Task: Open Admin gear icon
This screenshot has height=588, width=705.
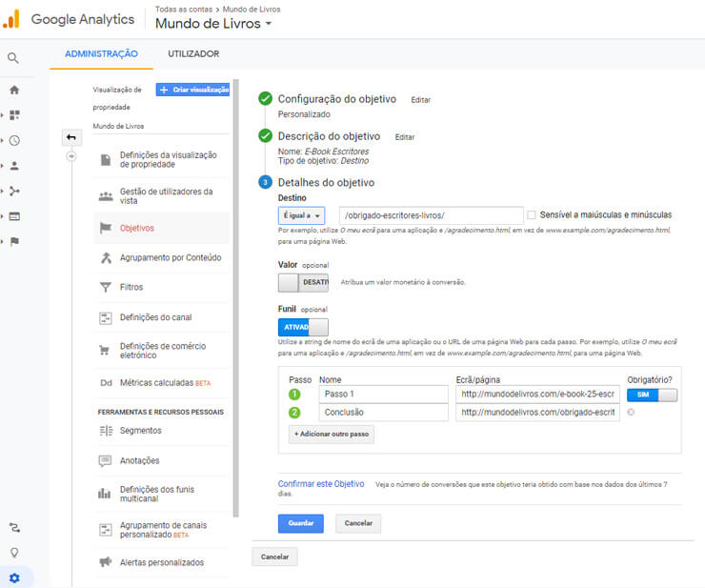Action: [x=14, y=578]
